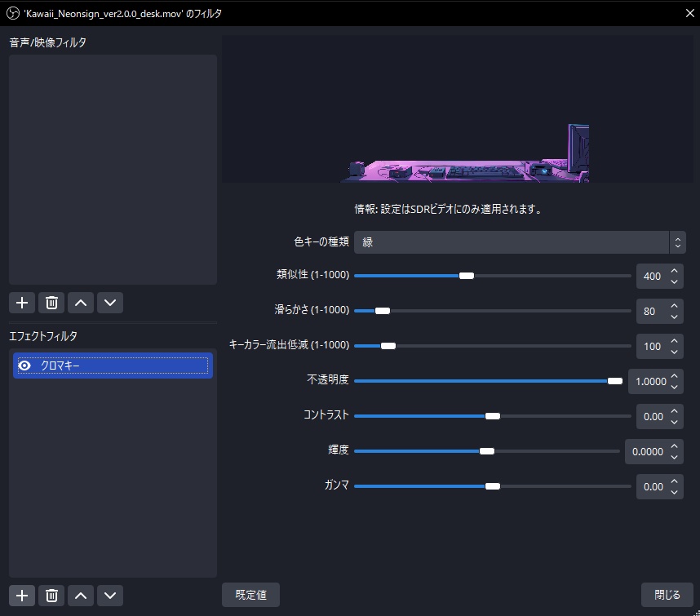Move クロマキー down in effect filter list
700x616 pixels.
tap(110, 596)
